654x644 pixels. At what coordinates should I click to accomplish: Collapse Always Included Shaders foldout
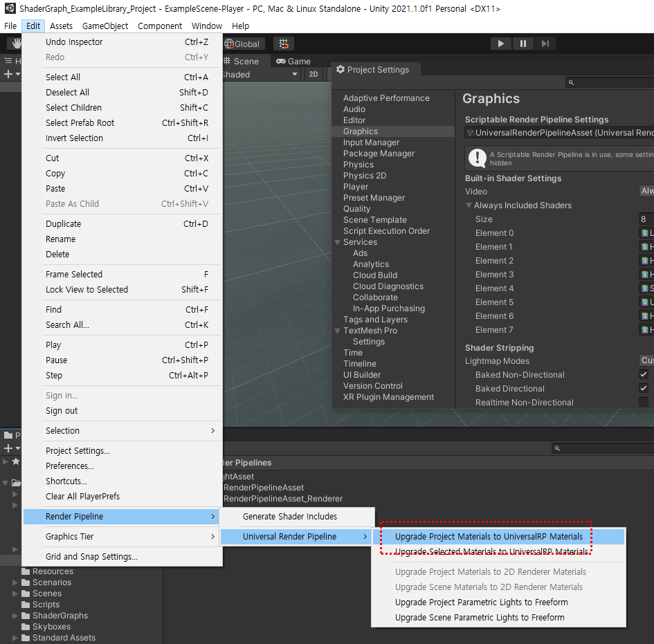[x=469, y=205]
